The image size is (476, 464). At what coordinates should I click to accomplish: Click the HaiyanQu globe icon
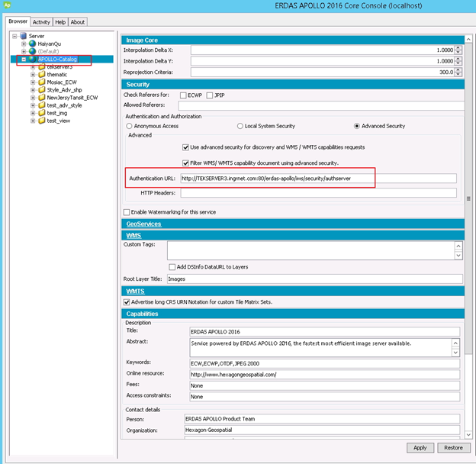[32, 43]
